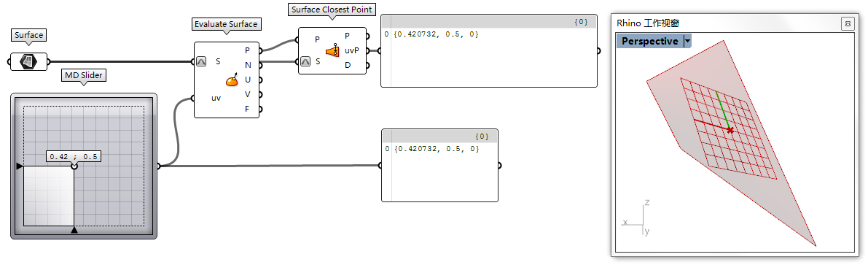Click the Surface Closest Point component icon
This screenshot has width=868, height=265.
332,50
